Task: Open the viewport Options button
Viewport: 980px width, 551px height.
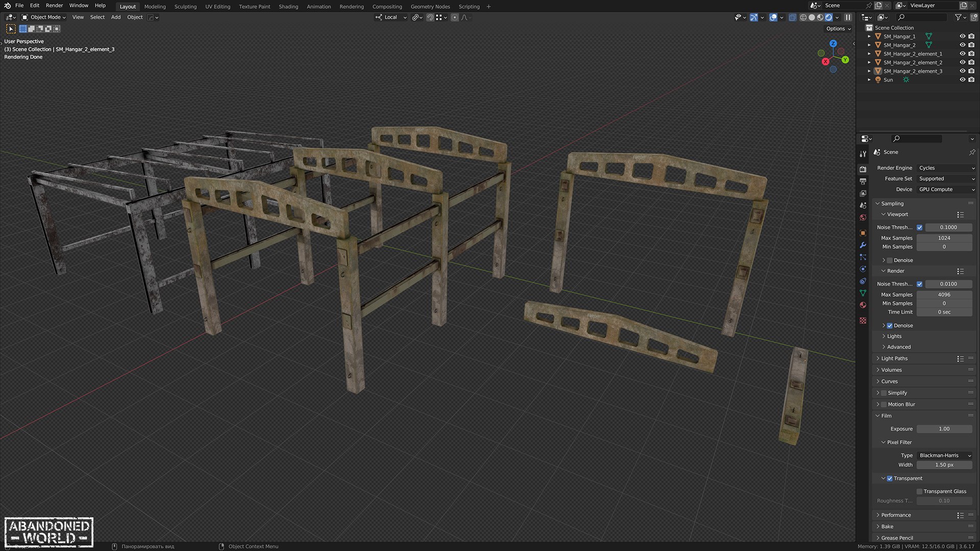Action: pyautogui.click(x=839, y=29)
